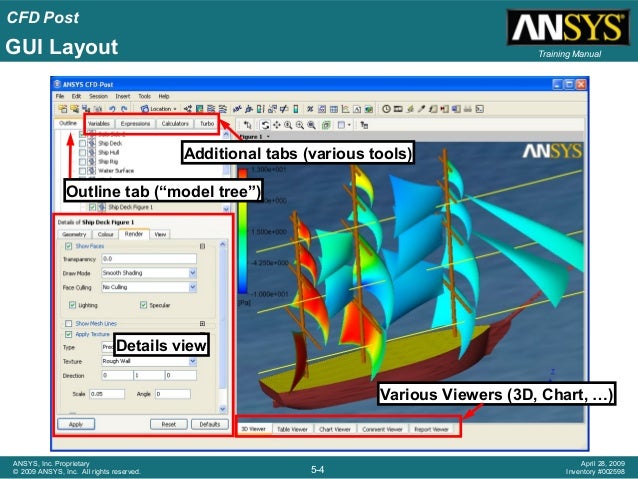Insert a Contour plot via toolbar icon
Image resolution: width=638 pixels, height=479 pixels.
point(199,109)
